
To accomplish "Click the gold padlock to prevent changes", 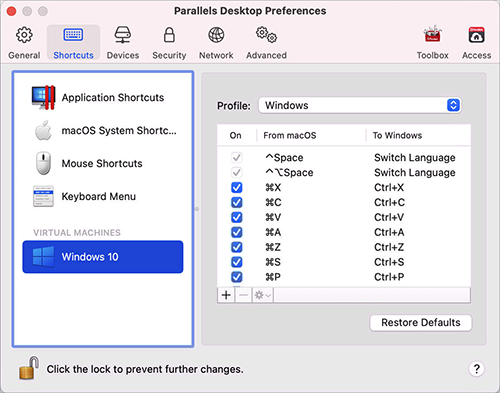I will (x=28, y=368).
